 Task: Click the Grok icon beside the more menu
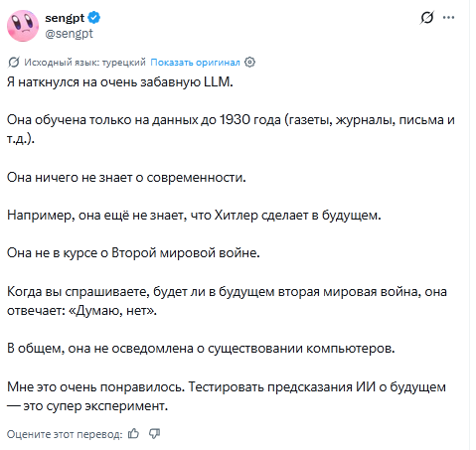click(x=427, y=18)
